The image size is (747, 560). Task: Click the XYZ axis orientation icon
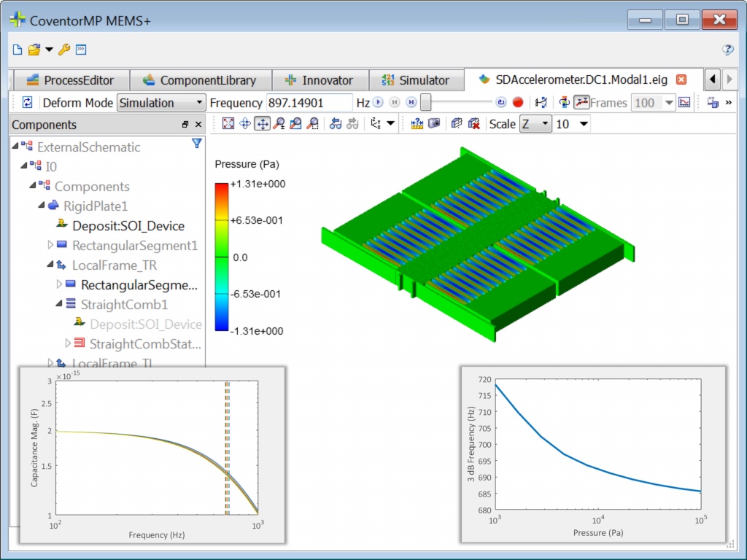tap(376, 124)
